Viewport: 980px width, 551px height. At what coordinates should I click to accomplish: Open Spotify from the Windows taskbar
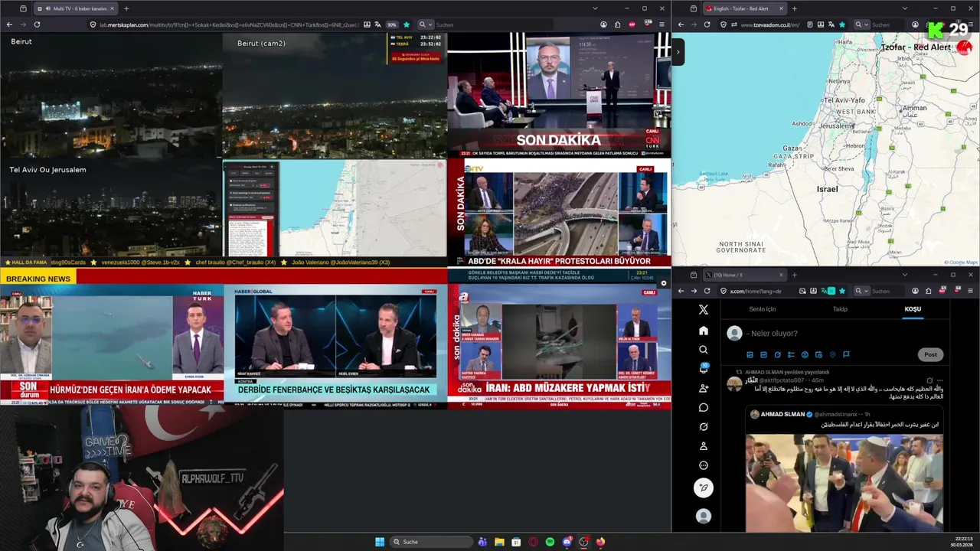click(x=550, y=542)
